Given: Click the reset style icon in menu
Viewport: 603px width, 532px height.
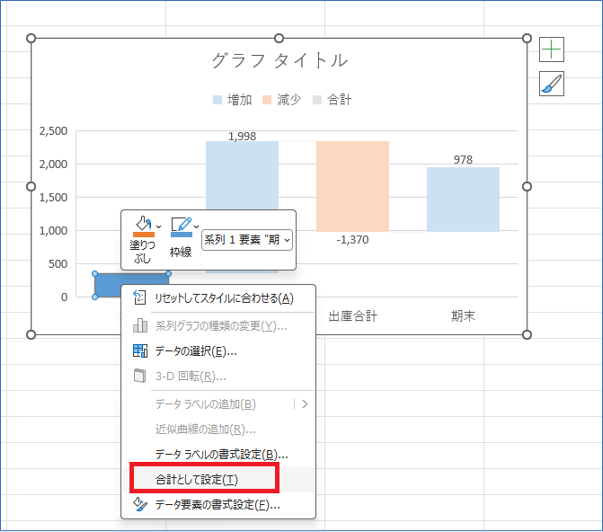Looking at the screenshot, I should click(139, 297).
